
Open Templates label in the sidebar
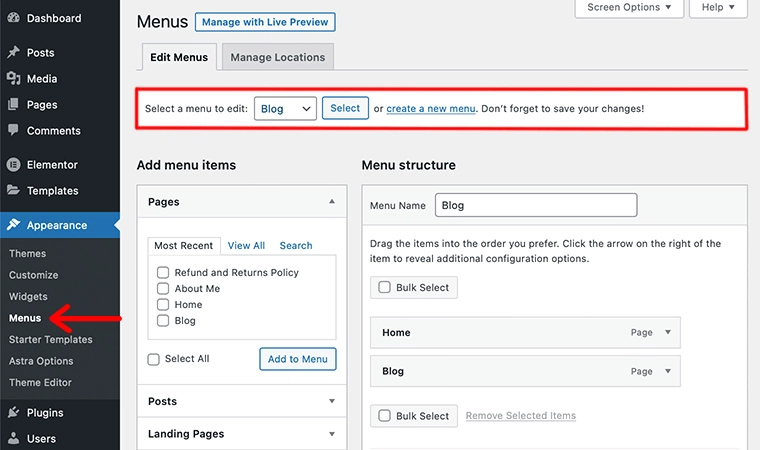(x=52, y=191)
